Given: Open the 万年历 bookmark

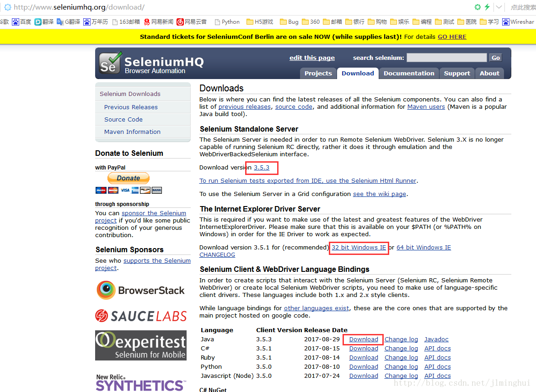Looking at the screenshot, I should 96,22.
